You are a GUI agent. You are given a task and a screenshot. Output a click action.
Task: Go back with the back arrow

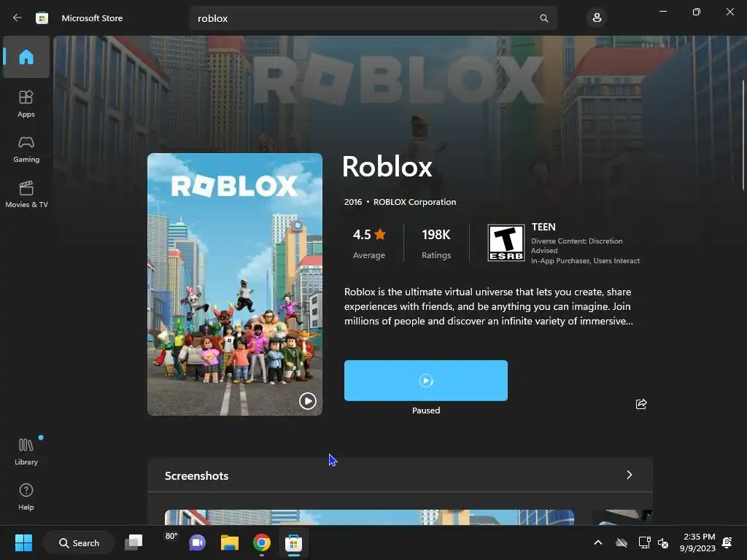(x=18, y=18)
